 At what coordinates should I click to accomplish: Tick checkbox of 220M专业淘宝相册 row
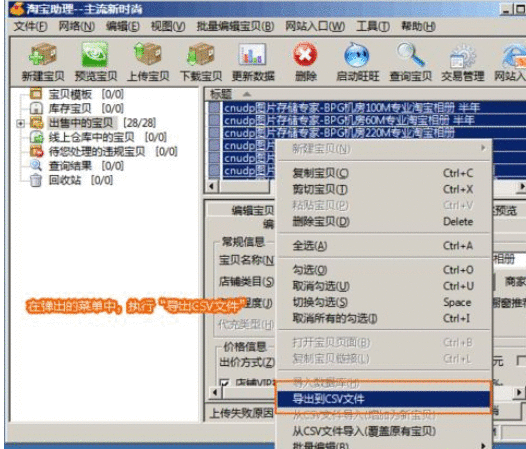(214, 133)
